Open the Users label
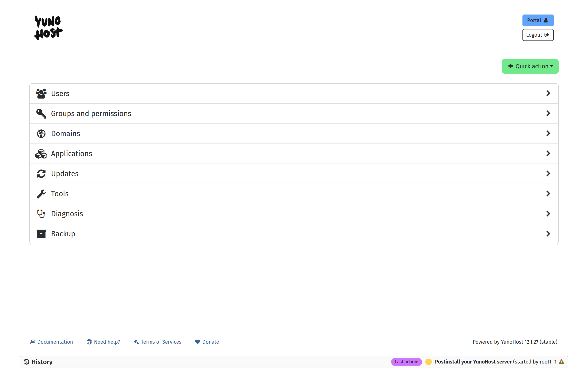Screen dimensions: 588x368 point(60,93)
